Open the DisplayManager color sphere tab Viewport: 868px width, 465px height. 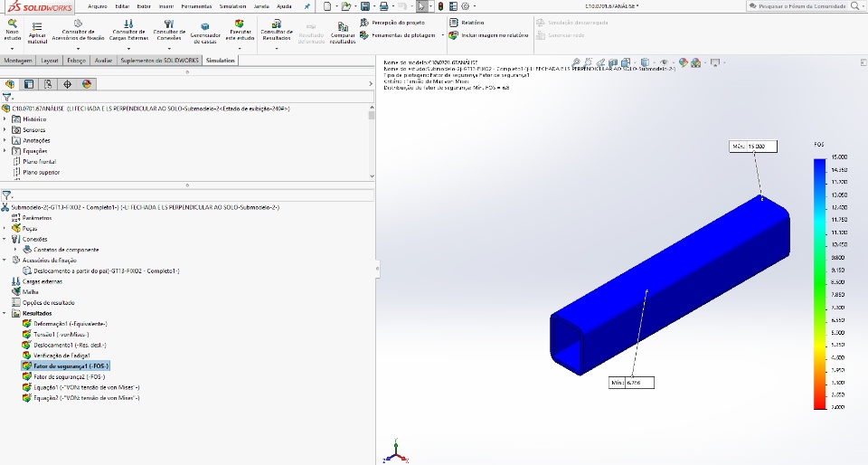click(x=87, y=84)
